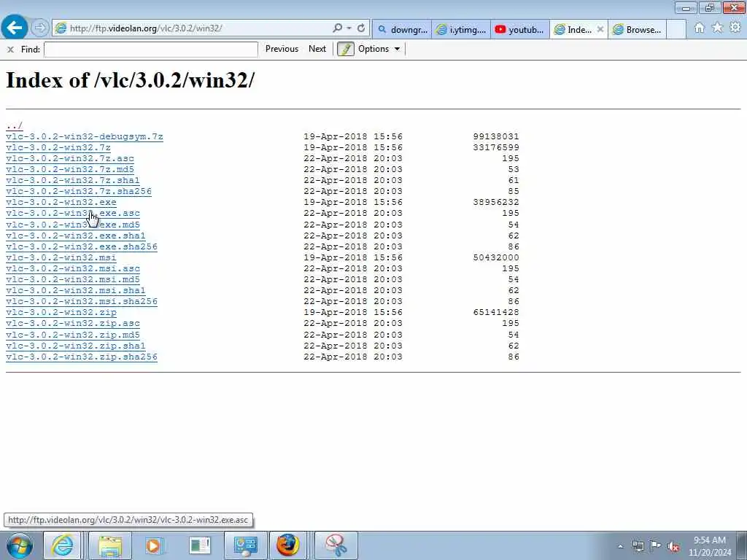The image size is (747, 560).
Task: Click Internet Explorer taskbar icon
Action: (x=63, y=545)
